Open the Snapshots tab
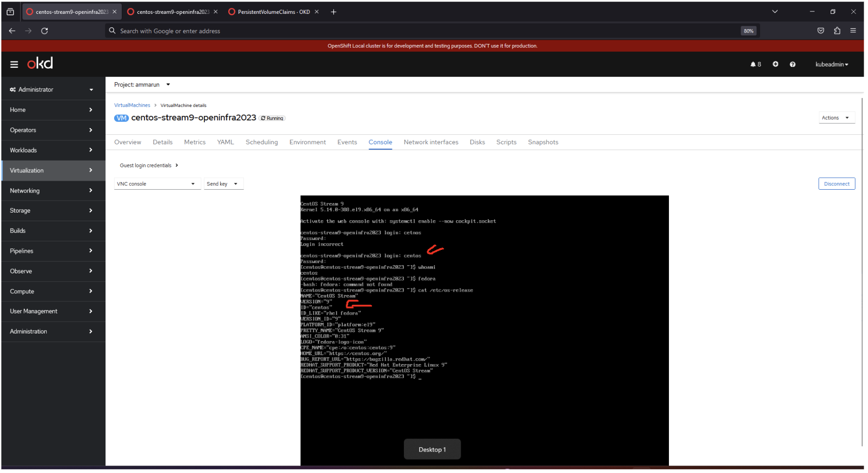Image resolution: width=868 pixels, height=473 pixels. tap(544, 143)
